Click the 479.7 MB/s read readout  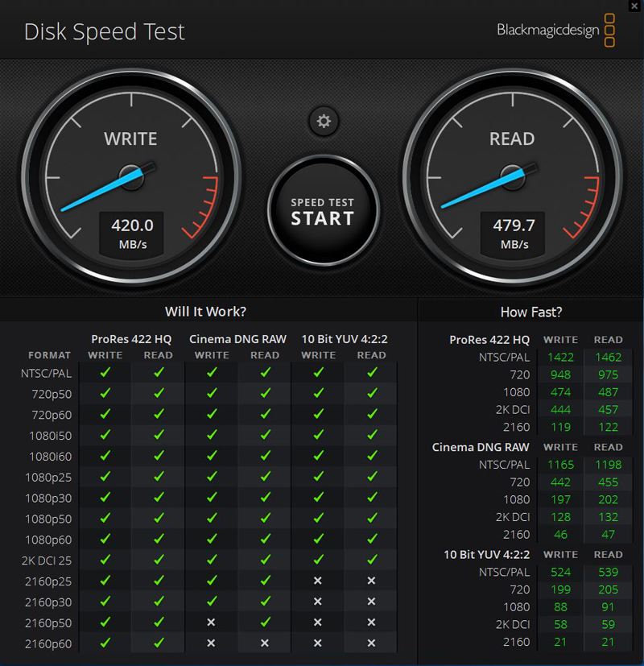(x=514, y=233)
